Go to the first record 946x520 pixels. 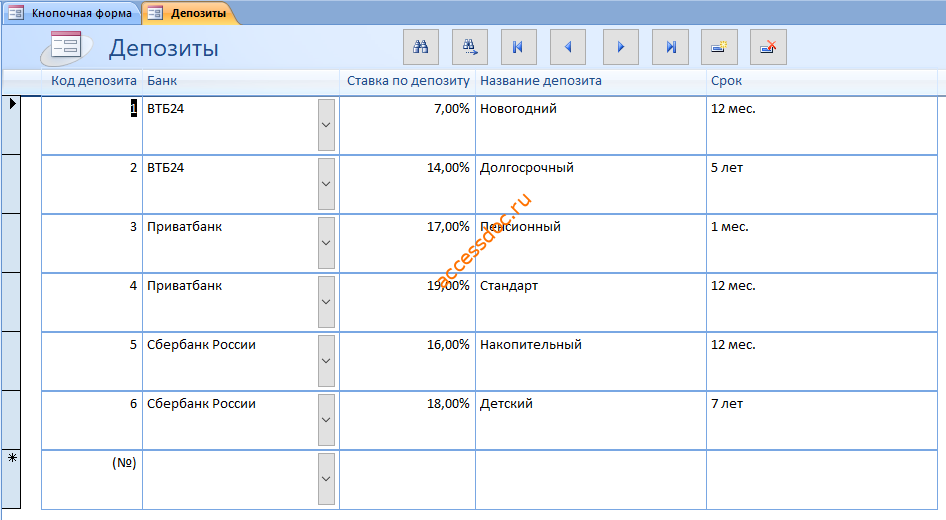519,47
